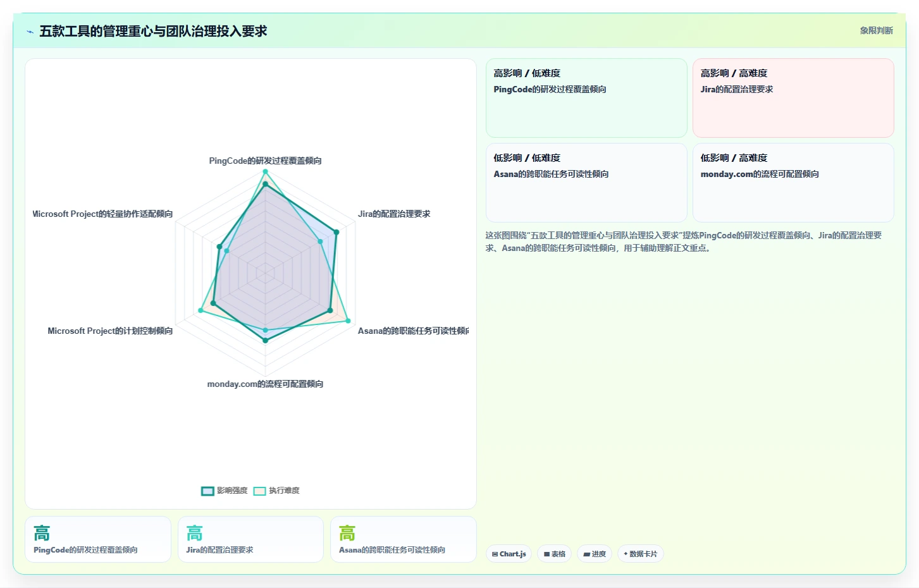Select the 高 card for Asana的跨职能任务可读性倾向
The image size is (919, 588).
(x=404, y=539)
